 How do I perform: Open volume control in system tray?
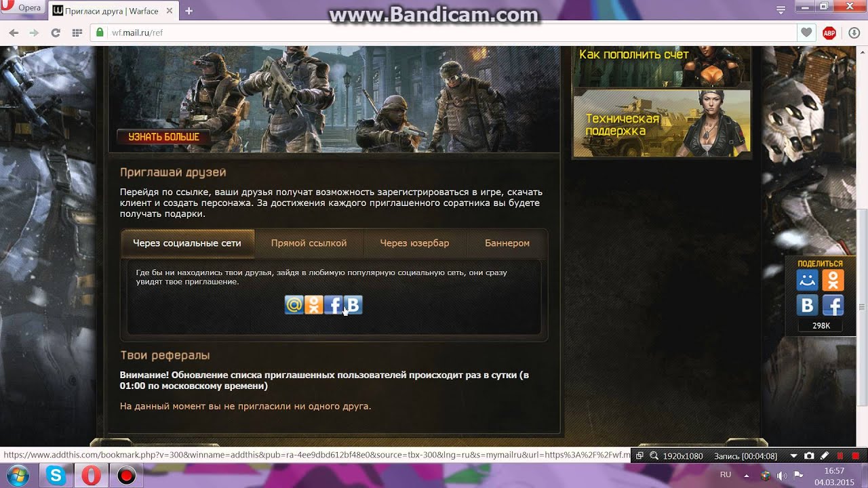click(782, 476)
